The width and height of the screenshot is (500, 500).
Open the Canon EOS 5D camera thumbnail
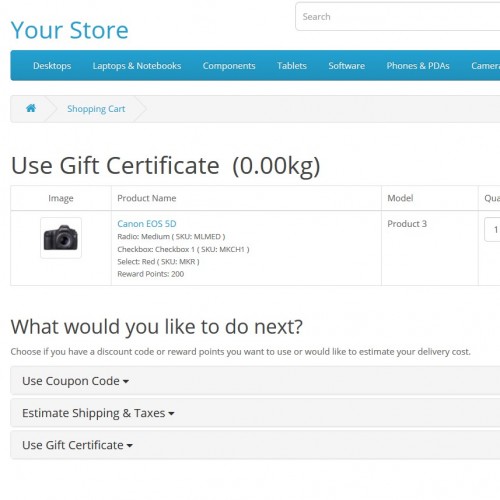[61, 238]
